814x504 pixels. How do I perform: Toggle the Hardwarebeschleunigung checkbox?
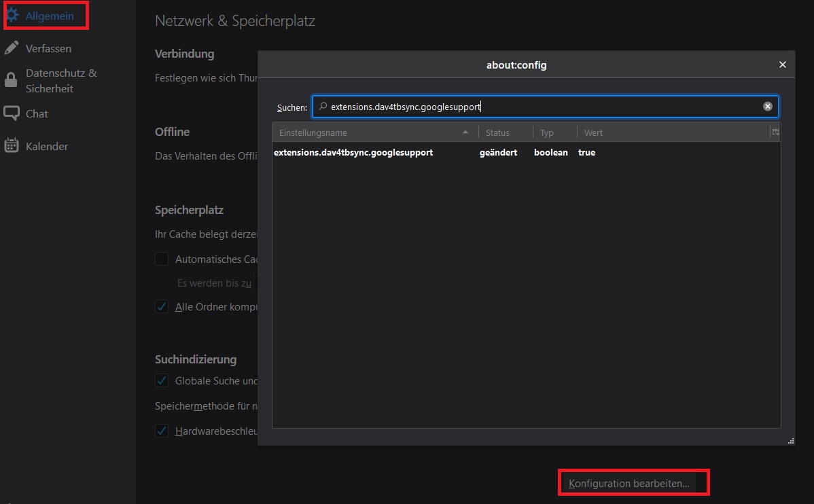tap(162, 431)
